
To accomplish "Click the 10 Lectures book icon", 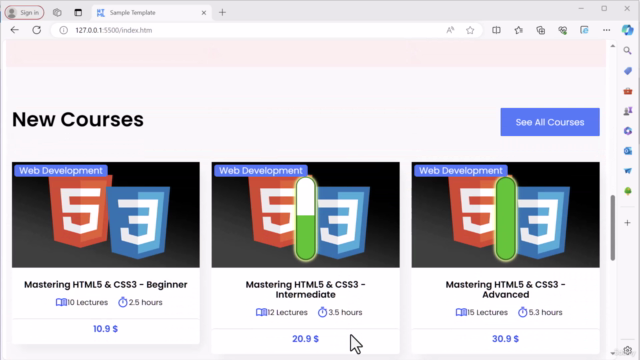I will pyautogui.click(x=61, y=302).
